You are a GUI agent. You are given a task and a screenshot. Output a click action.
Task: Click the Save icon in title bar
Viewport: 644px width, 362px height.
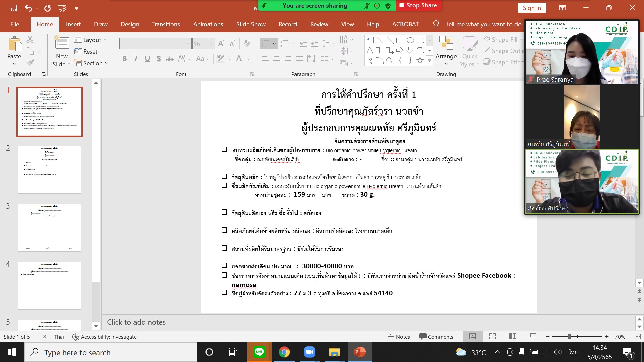[x=14, y=8]
